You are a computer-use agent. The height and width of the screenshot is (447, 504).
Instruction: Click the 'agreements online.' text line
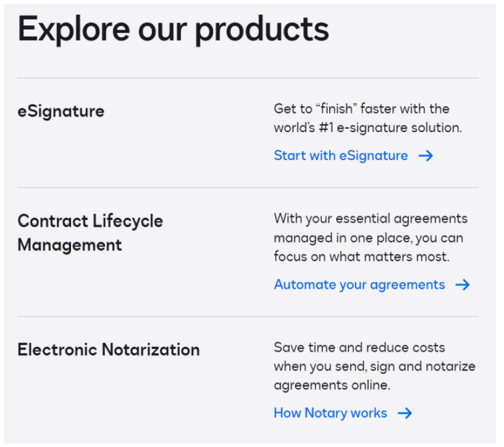pos(332,385)
